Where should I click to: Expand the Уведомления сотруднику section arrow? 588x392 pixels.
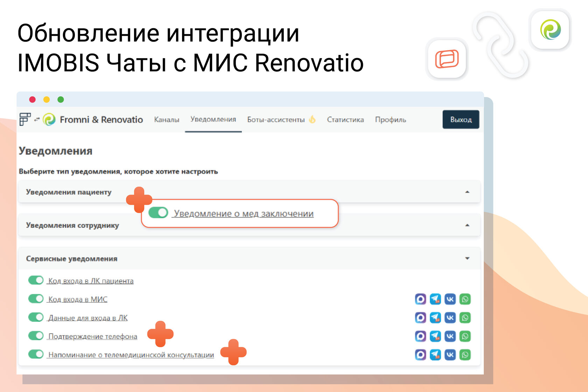pos(467,225)
